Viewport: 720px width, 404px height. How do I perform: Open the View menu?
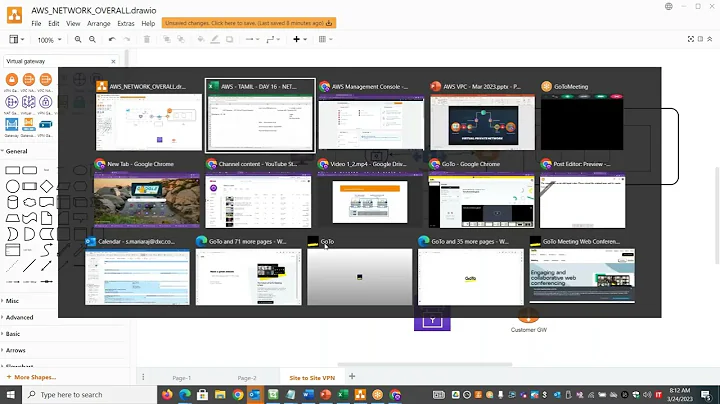pyautogui.click(x=73, y=23)
